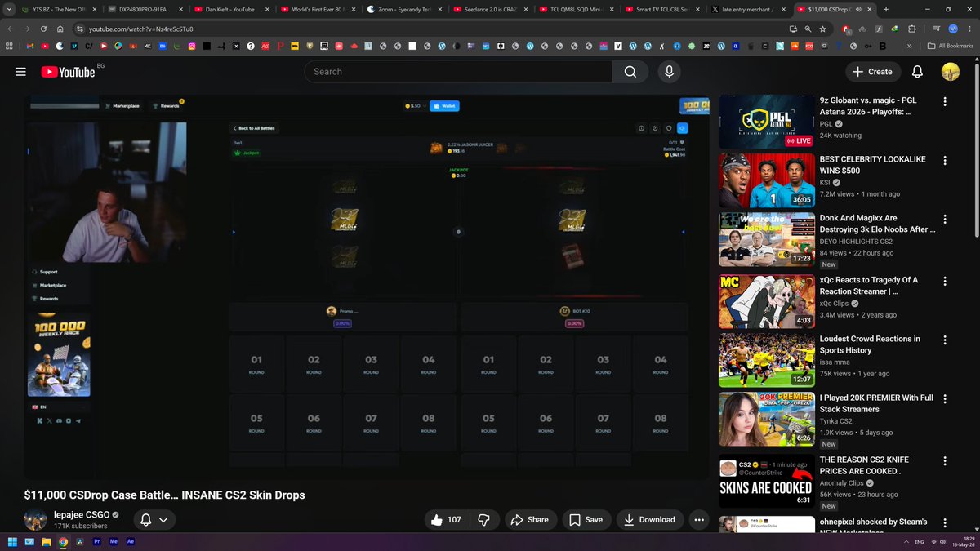The image size is (980, 551).
Task: Open options for Loudest Crowd Reactions video
Action: (x=945, y=340)
